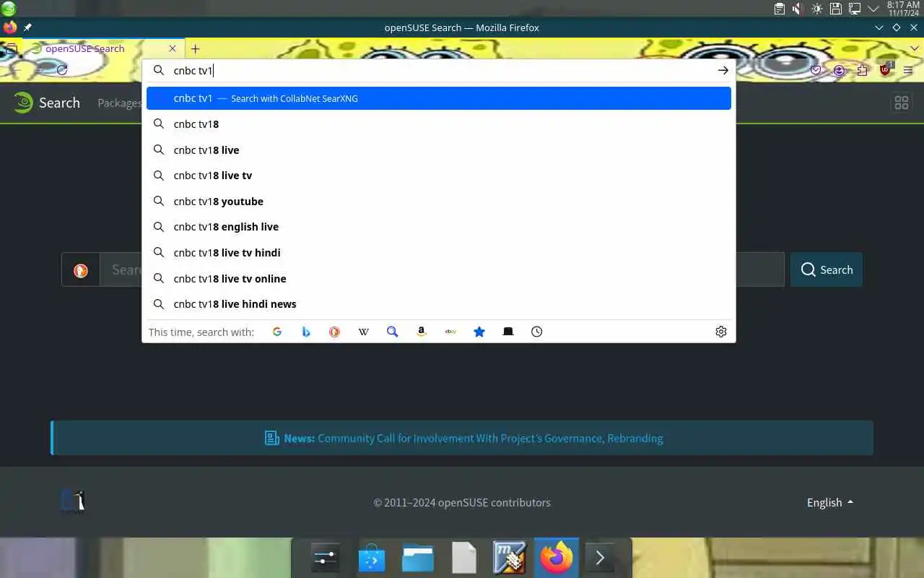Open the blank document app in dock
This screenshot has width=924, height=578.
click(x=464, y=558)
